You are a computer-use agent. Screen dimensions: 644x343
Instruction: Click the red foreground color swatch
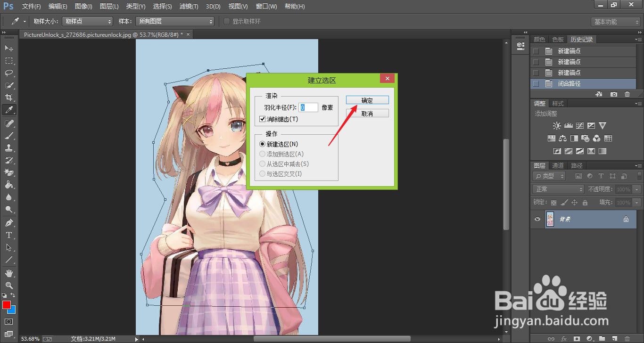click(x=6, y=305)
